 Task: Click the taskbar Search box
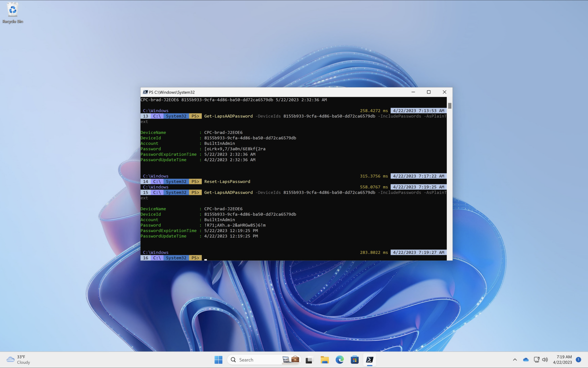264,360
